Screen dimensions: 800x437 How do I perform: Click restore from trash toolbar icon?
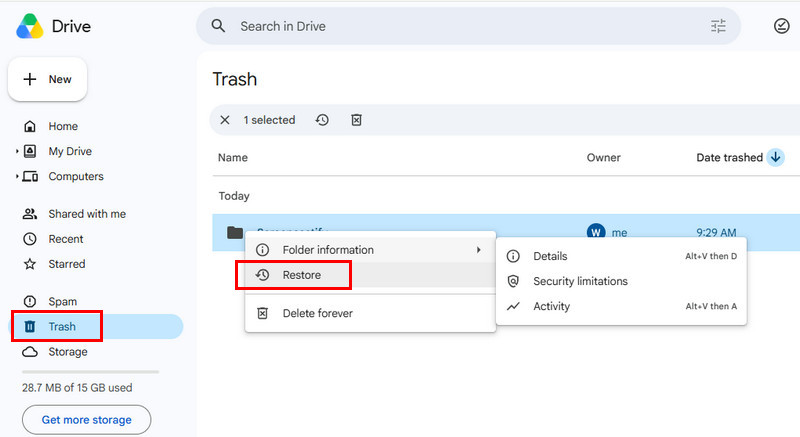click(x=322, y=120)
